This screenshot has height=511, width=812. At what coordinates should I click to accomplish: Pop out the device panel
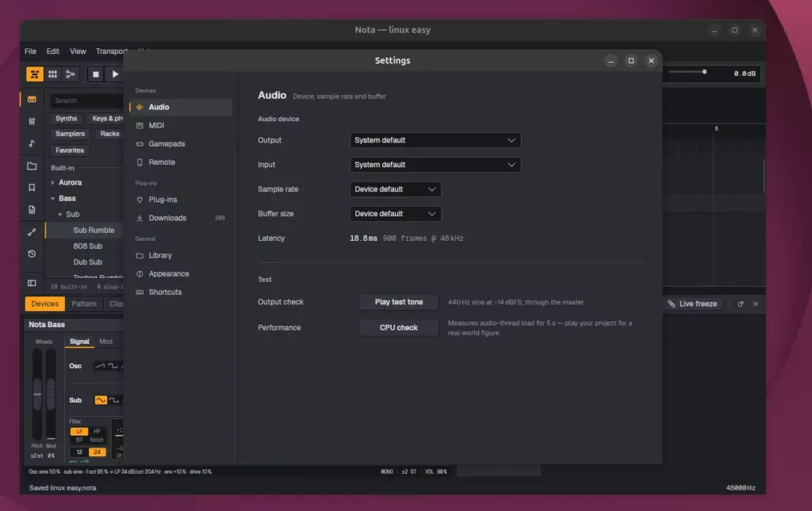741,304
